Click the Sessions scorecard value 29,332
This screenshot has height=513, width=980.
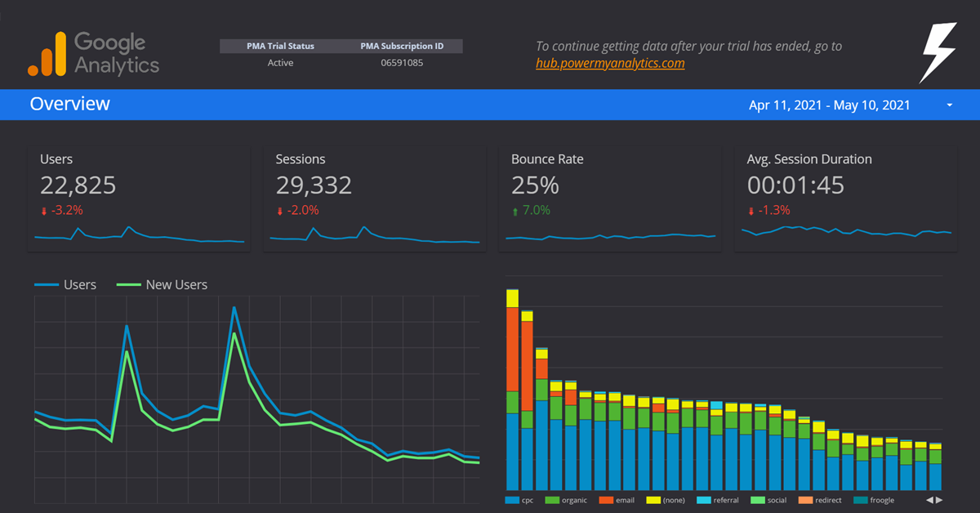coord(314,185)
